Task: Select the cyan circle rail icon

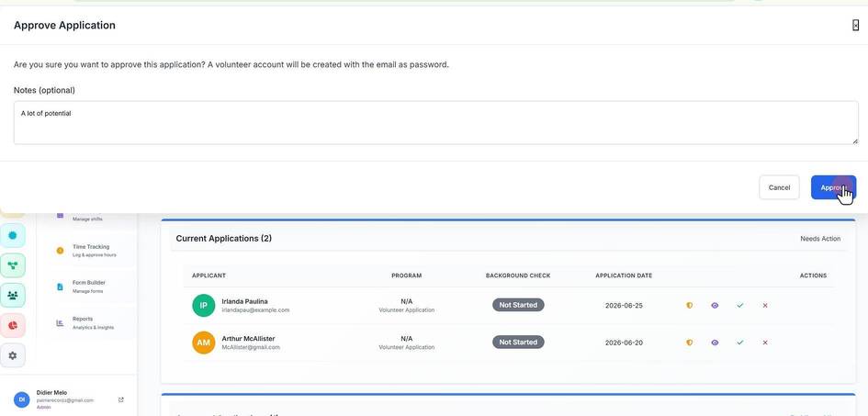Action: (13, 236)
